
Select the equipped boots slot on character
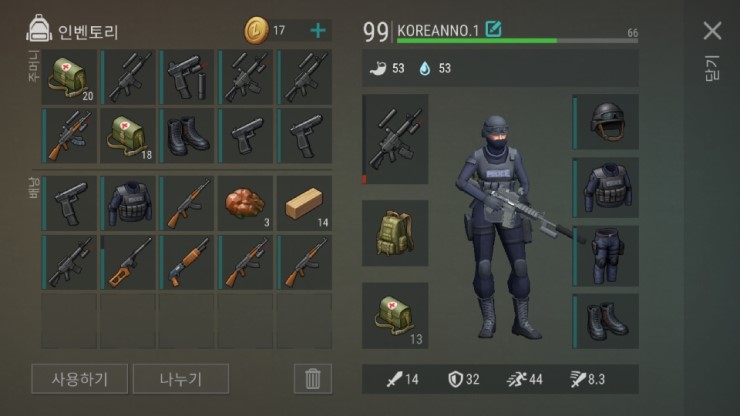click(605, 321)
